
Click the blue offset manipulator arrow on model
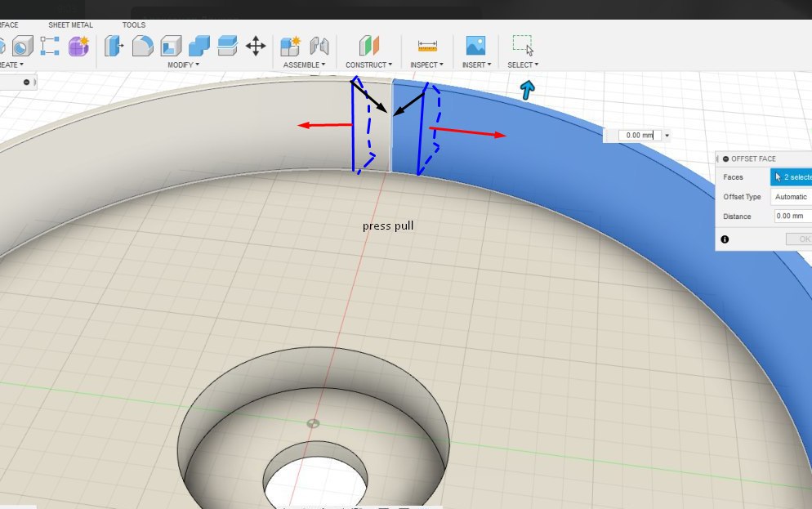pyautogui.click(x=527, y=90)
